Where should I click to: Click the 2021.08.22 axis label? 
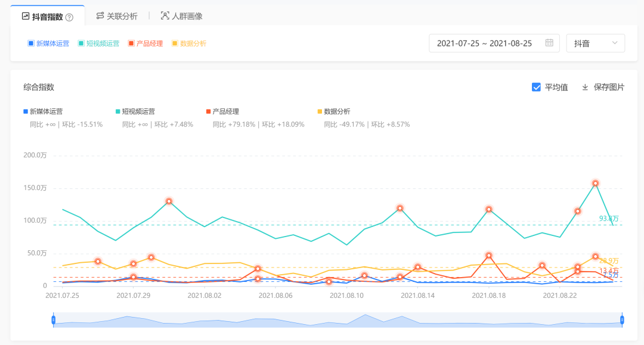coord(560,296)
